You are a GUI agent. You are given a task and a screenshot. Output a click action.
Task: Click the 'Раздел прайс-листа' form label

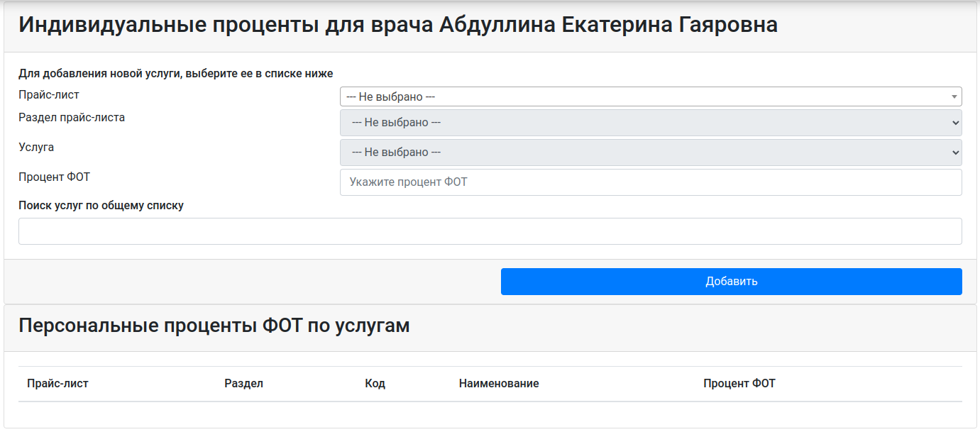coord(72,118)
